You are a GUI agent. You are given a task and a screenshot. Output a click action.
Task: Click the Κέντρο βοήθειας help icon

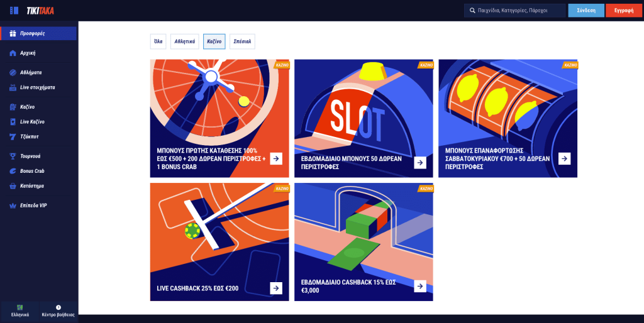[58, 307]
